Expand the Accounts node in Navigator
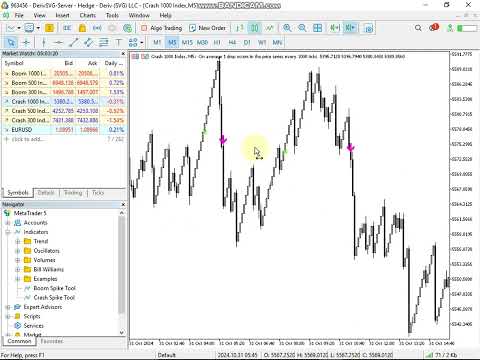This screenshot has height=360, width=480. (x=8, y=223)
